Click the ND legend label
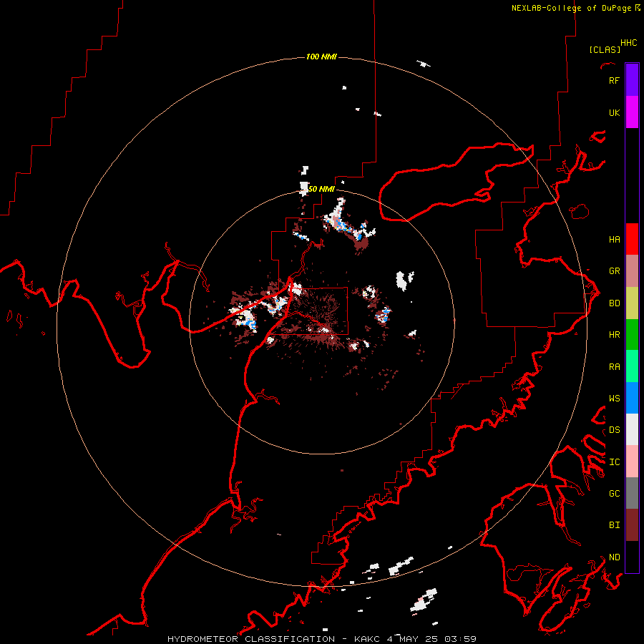This screenshot has width=644, height=644. [x=614, y=557]
